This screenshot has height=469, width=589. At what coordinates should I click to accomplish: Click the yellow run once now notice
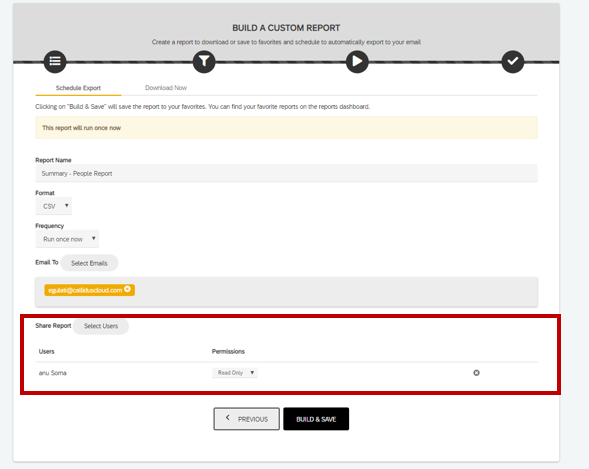pyautogui.click(x=286, y=128)
